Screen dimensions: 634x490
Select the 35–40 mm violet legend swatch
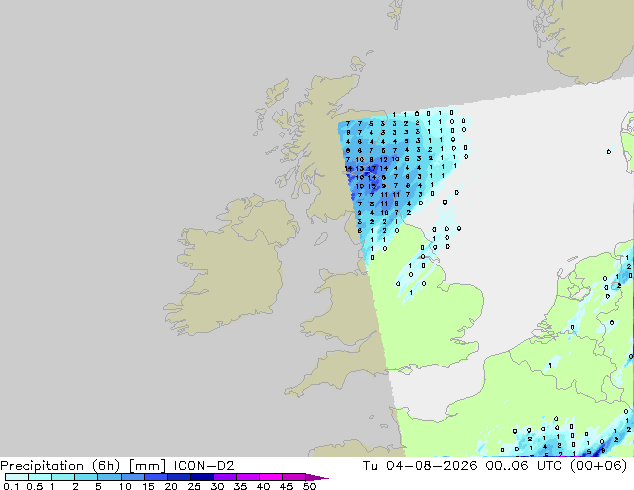click(x=247, y=477)
